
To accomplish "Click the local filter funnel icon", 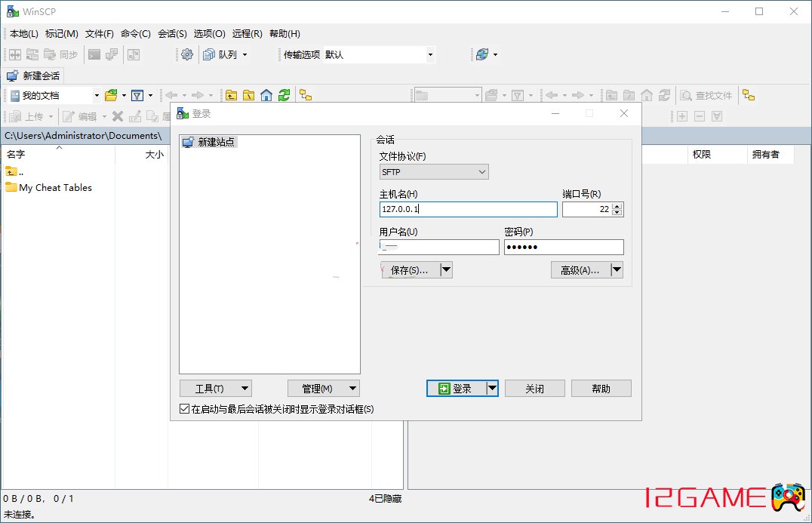I will [x=137, y=95].
